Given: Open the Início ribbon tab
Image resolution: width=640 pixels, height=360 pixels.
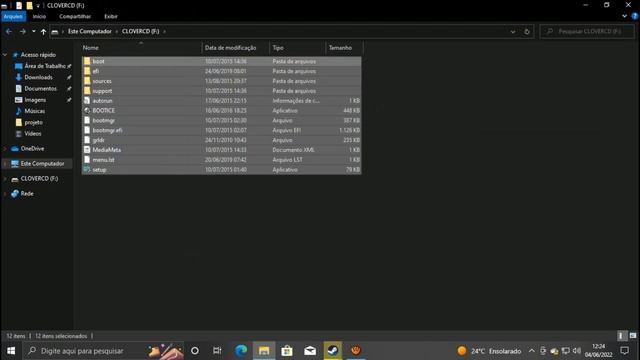Looking at the screenshot, I should 39,16.
